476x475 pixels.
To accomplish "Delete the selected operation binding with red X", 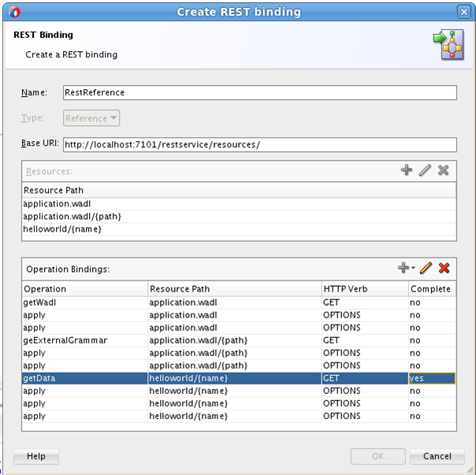I will [x=444, y=268].
